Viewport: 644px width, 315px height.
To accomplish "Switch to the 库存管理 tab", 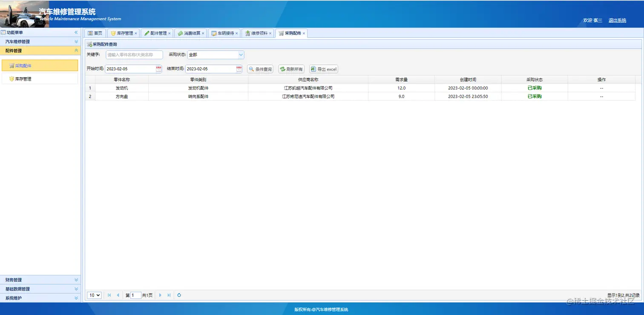I will coord(123,33).
